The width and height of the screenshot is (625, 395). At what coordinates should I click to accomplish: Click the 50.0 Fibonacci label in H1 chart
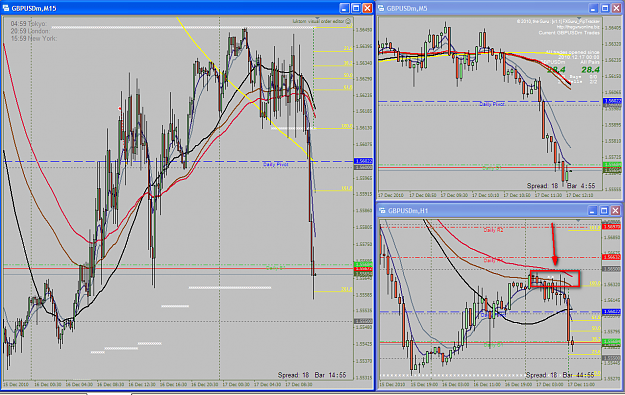pyautogui.click(x=596, y=328)
